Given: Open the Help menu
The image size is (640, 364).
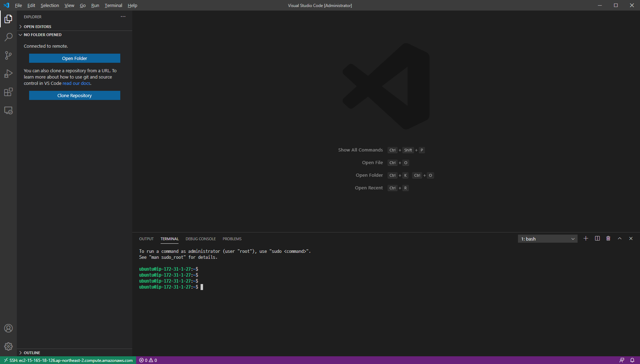Looking at the screenshot, I should point(132,5).
